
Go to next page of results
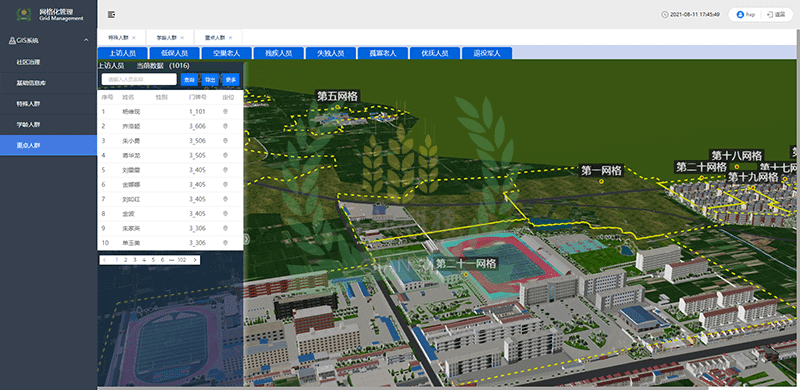click(194, 260)
